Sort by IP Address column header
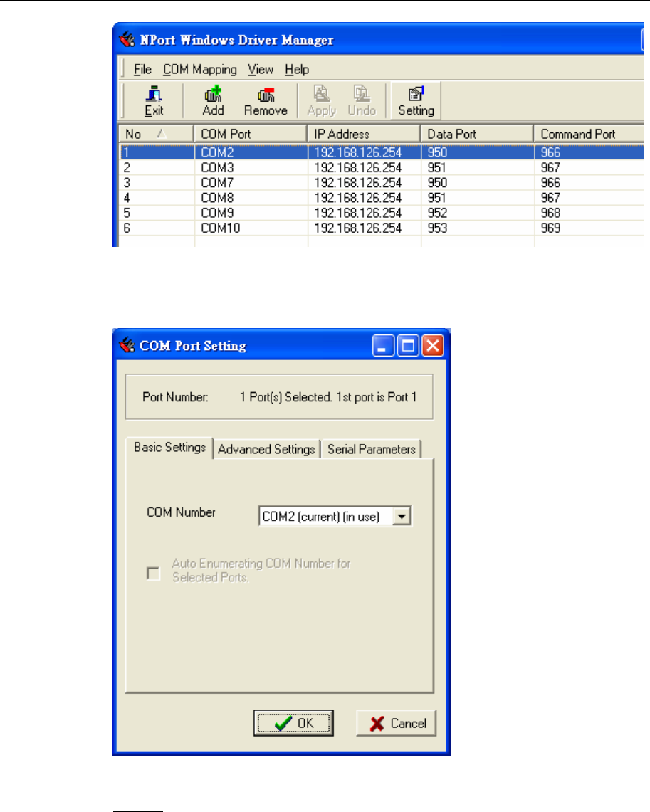 tap(364, 134)
